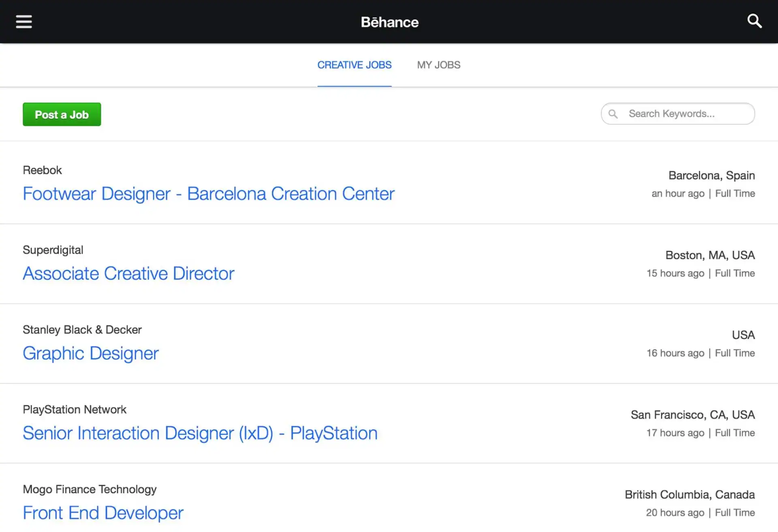Image resolution: width=778 pixels, height=532 pixels.
Task: Open the Front End Developer job listing
Action: [x=103, y=513]
